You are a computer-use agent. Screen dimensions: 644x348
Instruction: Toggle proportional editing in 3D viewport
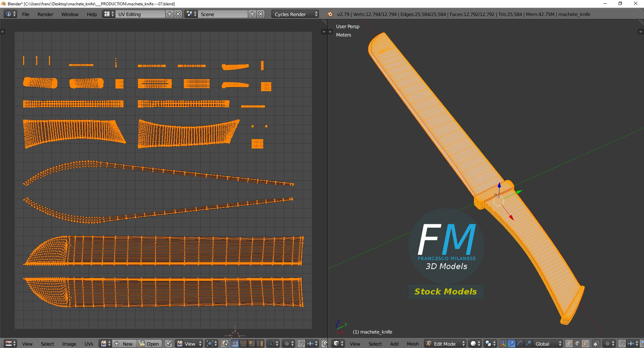click(x=609, y=344)
